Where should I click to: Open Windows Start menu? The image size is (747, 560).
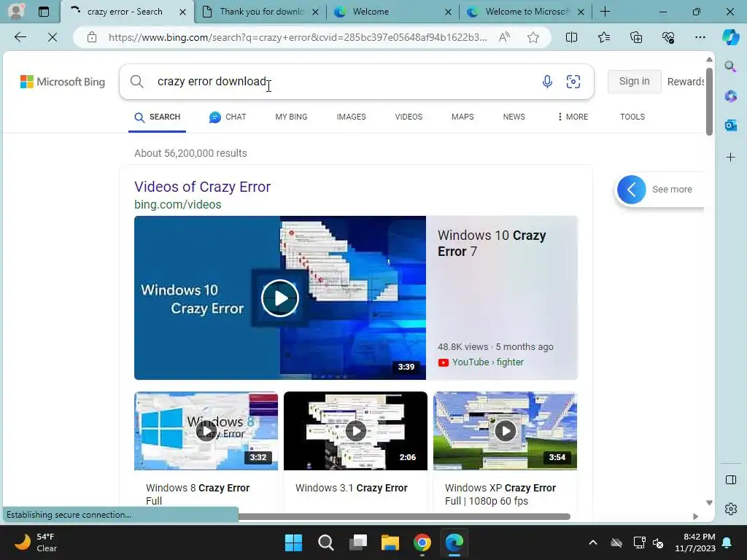coord(293,542)
